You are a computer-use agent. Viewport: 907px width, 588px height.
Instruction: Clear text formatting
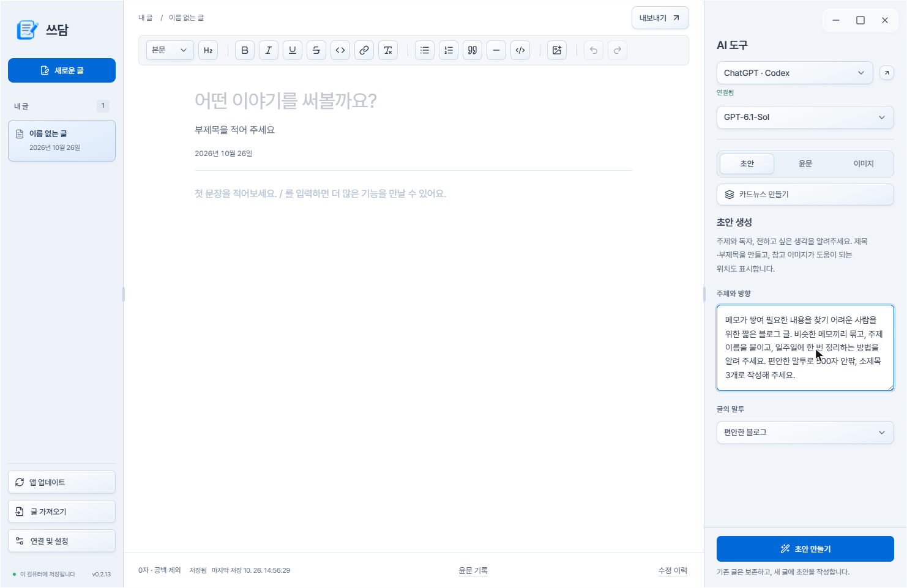tap(388, 50)
